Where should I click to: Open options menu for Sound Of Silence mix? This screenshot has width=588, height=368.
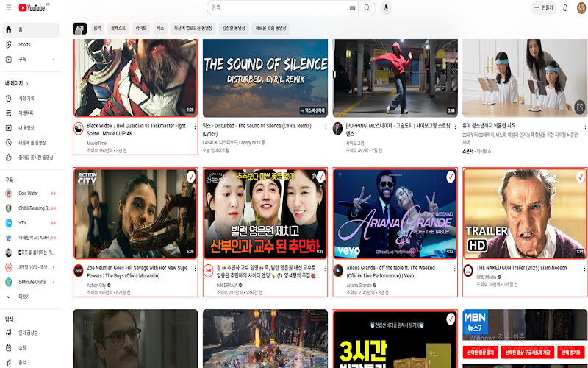[x=325, y=126]
